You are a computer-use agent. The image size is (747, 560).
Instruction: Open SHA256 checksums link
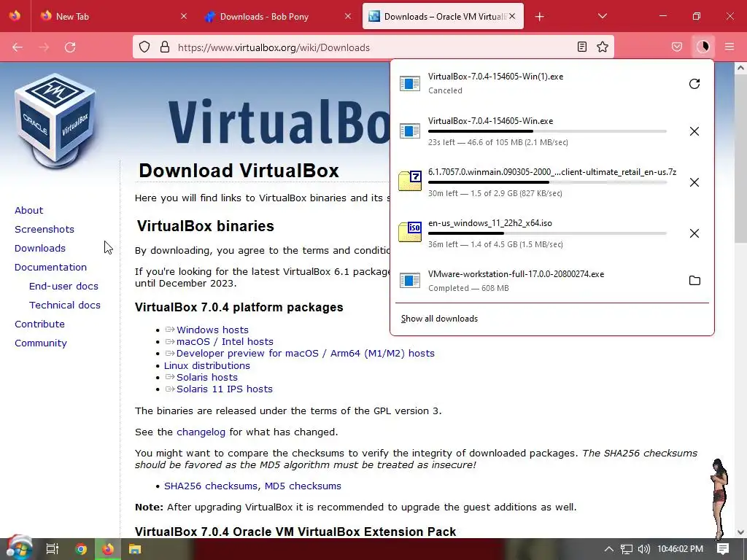pyautogui.click(x=211, y=486)
